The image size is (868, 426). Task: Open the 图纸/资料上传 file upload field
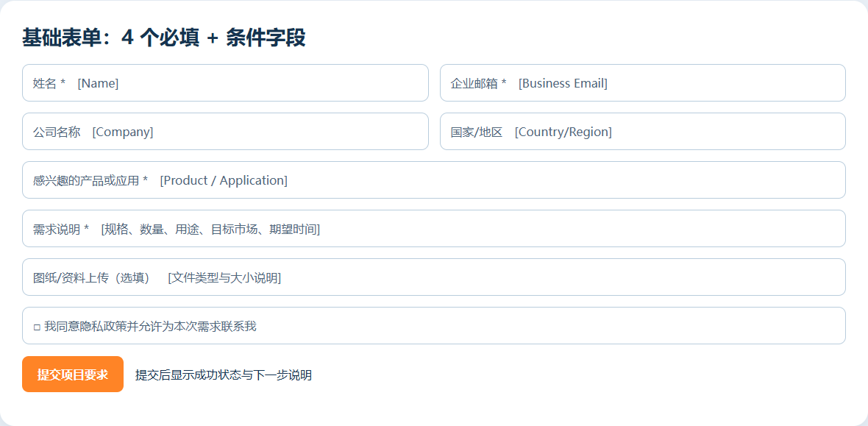pos(434,277)
